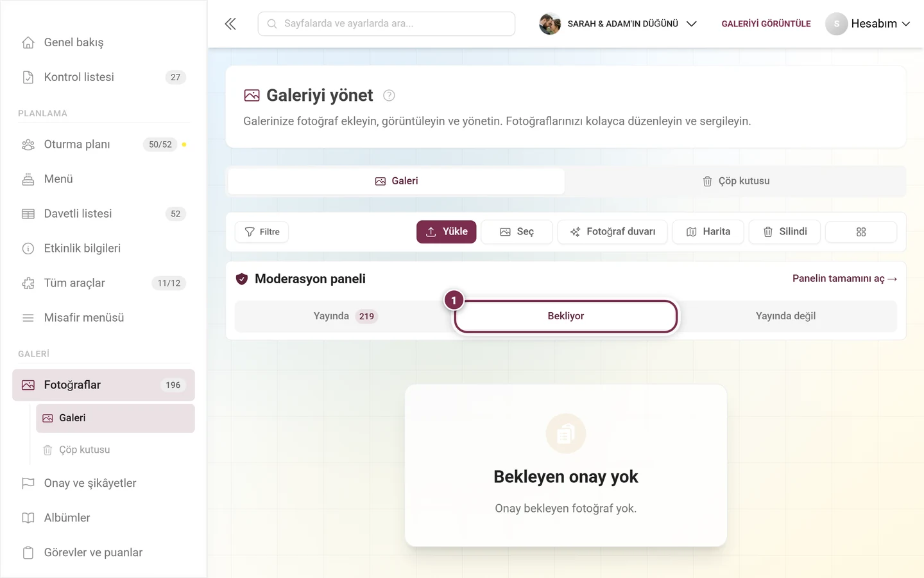The image size is (924, 578).
Task: Select Fotoğraflar in sidebar
Action: (103, 385)
